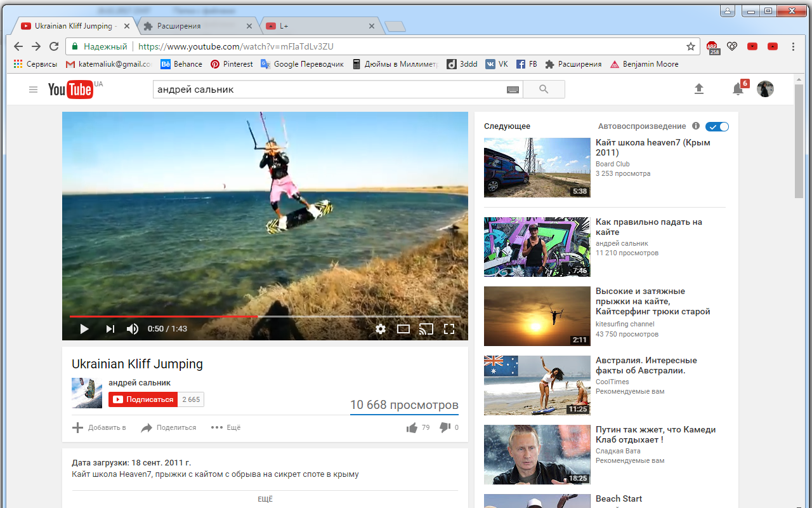Expand description with ЕЩЁ
Screen dimensions: 812x508
265,499
